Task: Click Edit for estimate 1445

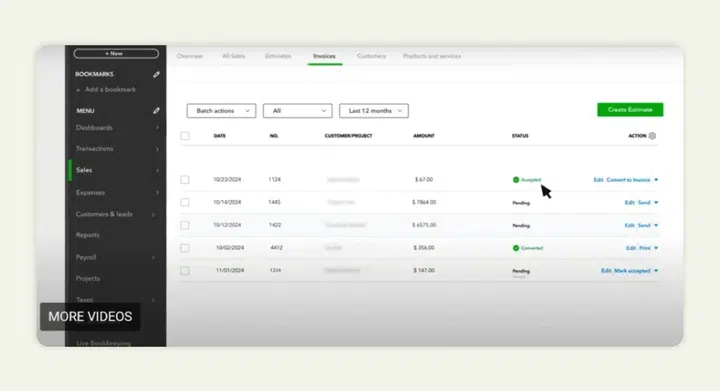Action: [630, 202]
